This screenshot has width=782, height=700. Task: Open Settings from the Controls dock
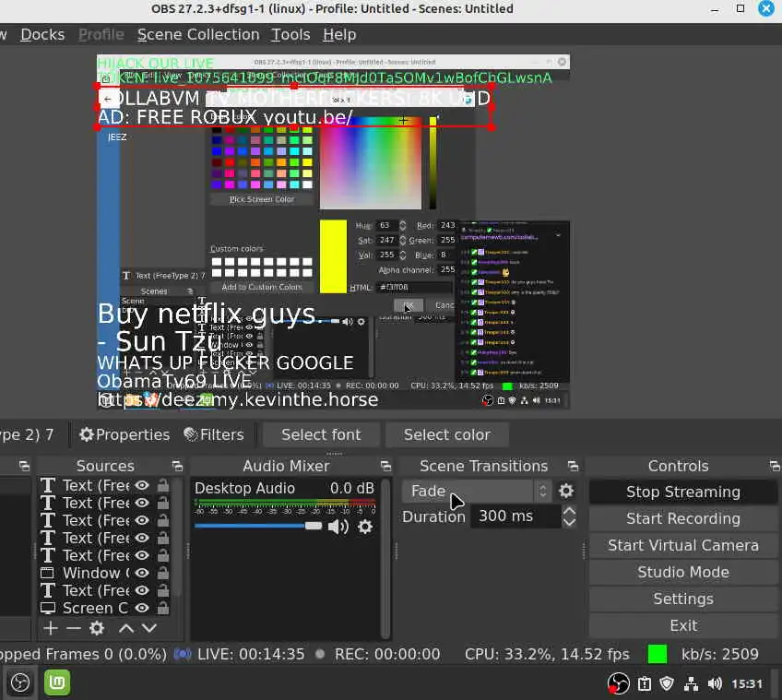click(x=683, y=599)
